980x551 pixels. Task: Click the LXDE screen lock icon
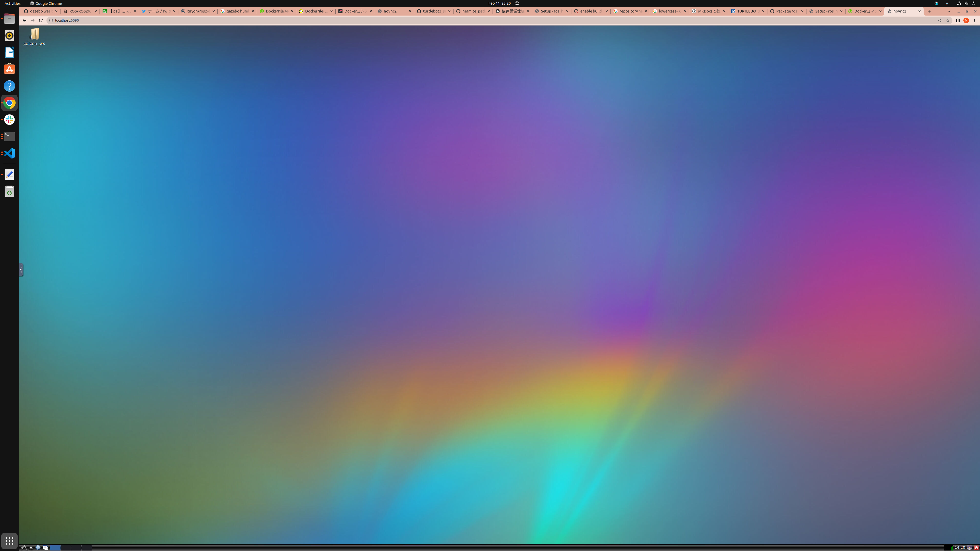tap(969, 548)
